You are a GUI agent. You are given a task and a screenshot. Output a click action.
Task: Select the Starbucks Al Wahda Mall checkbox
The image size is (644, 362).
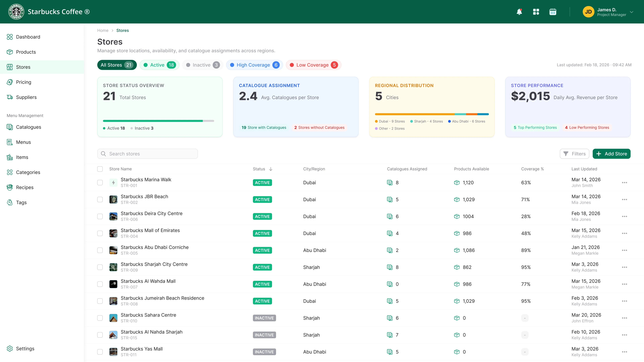(100, 284)
